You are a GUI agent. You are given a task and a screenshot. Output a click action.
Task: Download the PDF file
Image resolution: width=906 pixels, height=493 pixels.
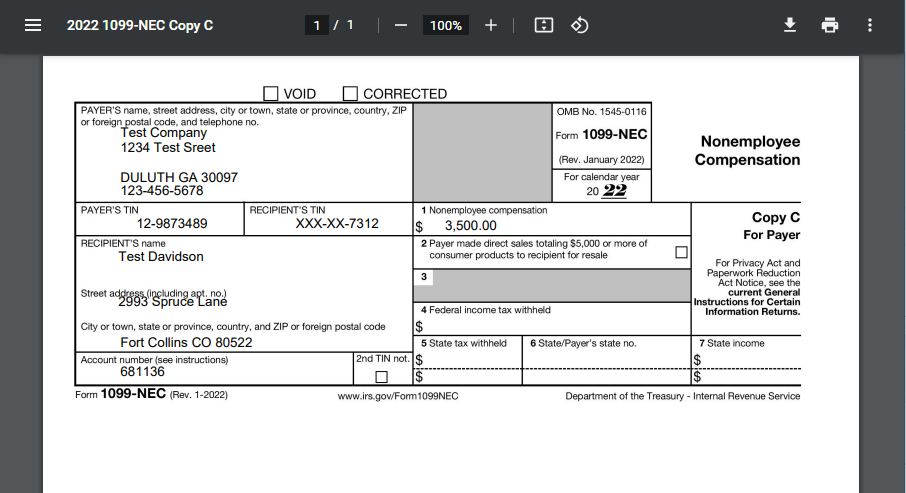click(790, 25)
